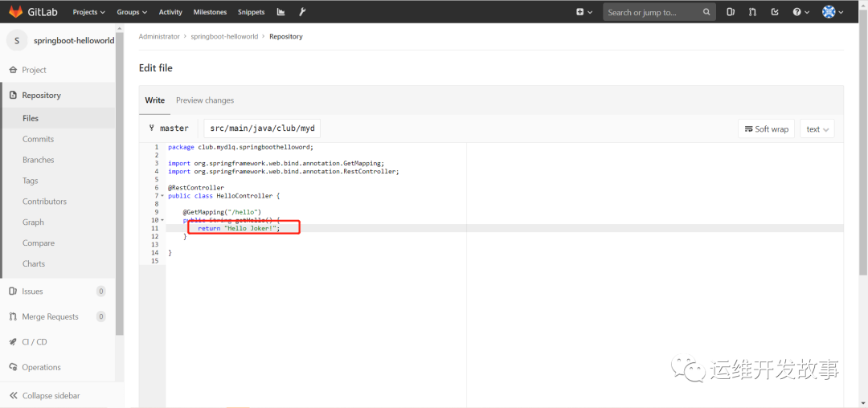Click the master branch label
This screenshot has height=408, width=868.
click(x=169, y=129)
